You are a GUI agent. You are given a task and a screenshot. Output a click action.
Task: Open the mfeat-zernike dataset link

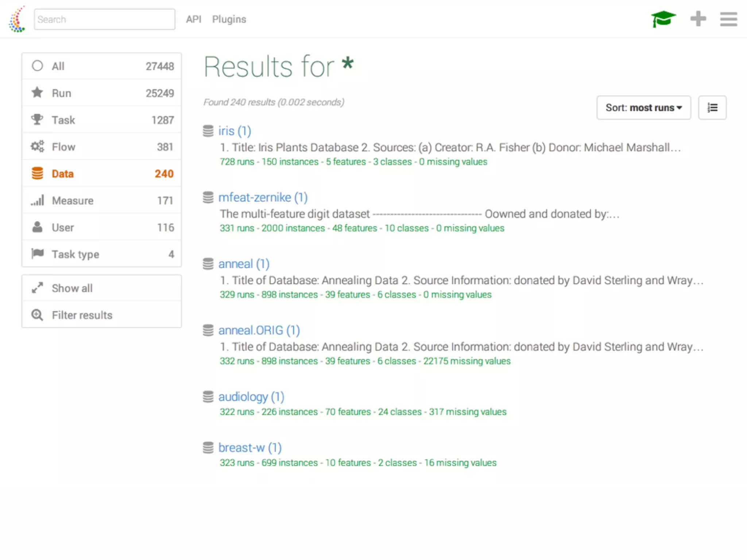point(263,197)
